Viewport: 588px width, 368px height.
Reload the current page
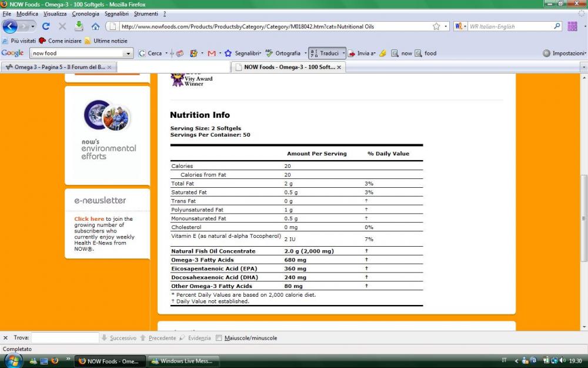(46, 26)
